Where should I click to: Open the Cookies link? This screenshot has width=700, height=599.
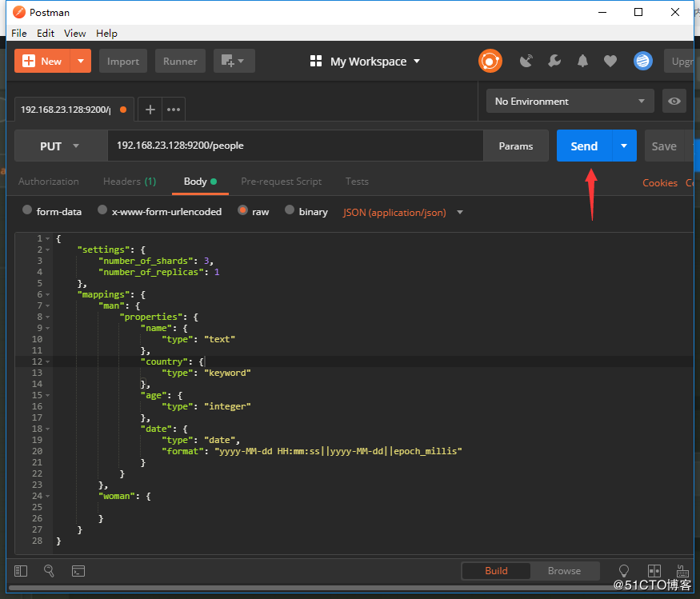(660, 183)
